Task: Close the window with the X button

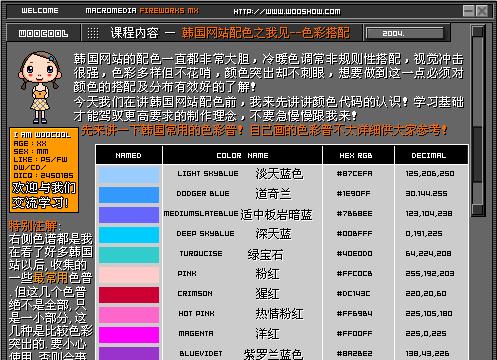Action: click(x=482, y=11)
